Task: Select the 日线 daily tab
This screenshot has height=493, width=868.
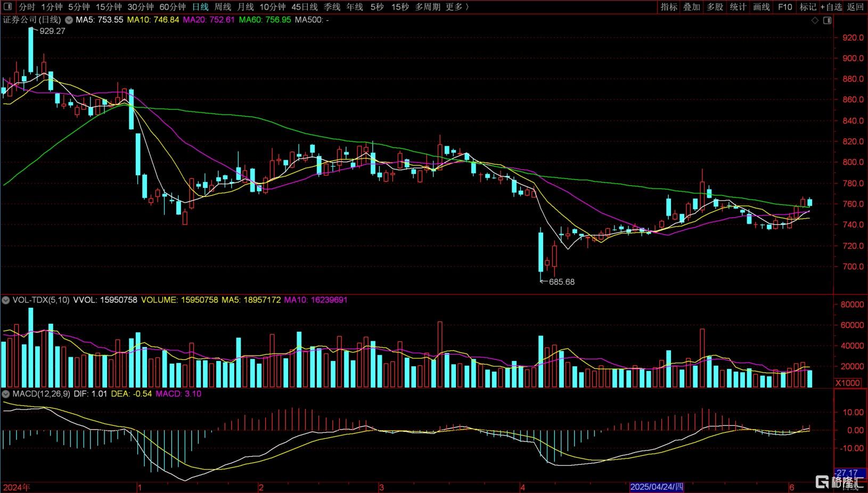Action: (200, 7)
